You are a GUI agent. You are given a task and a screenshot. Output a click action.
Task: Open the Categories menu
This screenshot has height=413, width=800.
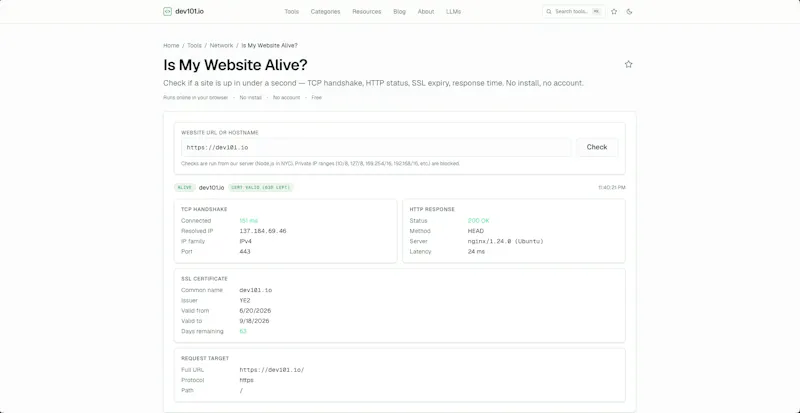click(326, 11)
